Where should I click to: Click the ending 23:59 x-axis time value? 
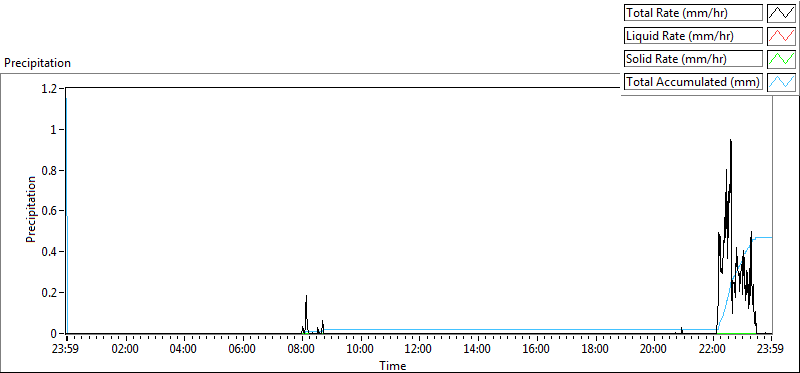770,350
